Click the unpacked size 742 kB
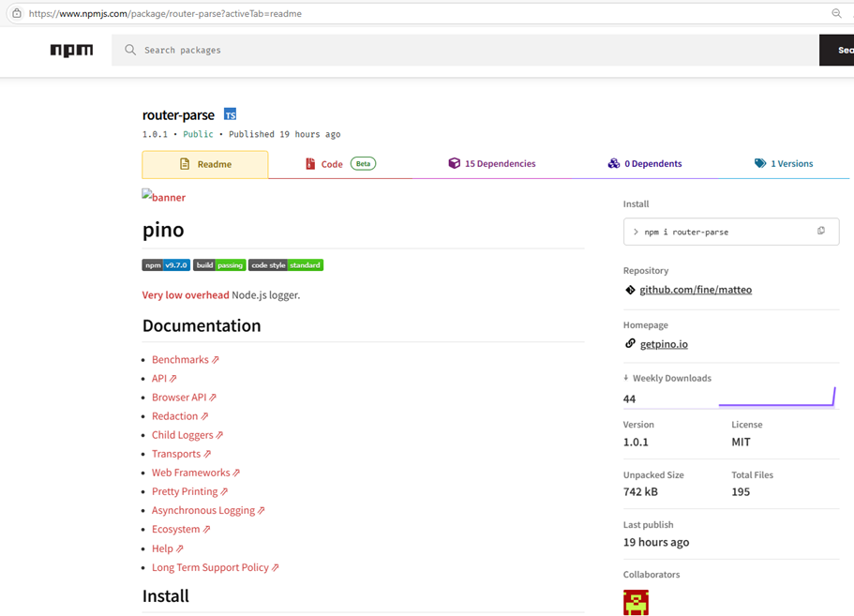Screen dimensions: 854x616 tap(640, 492)
